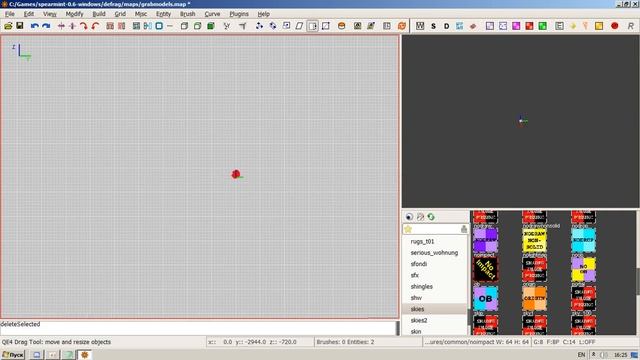Click the second red rotate arrow icon
Image resolution: width=640 pixels, height=360 pixels.
click(x=95, y=26)
